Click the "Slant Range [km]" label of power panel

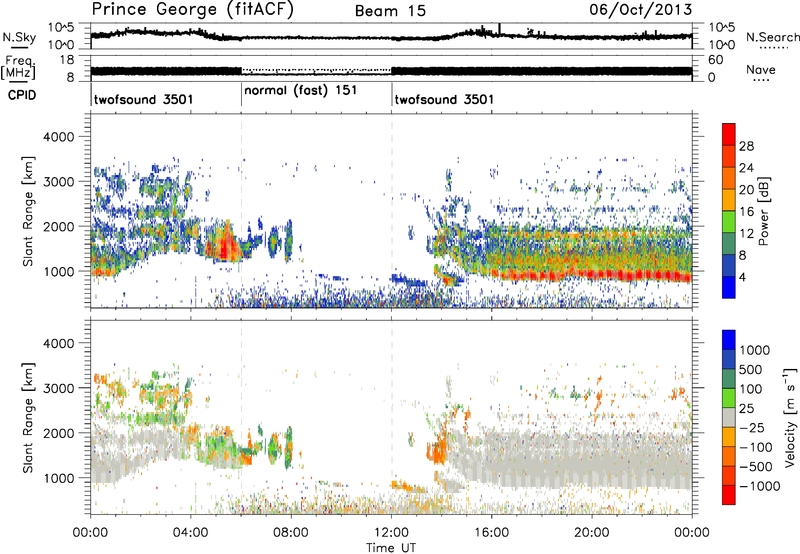click(28, 211)
